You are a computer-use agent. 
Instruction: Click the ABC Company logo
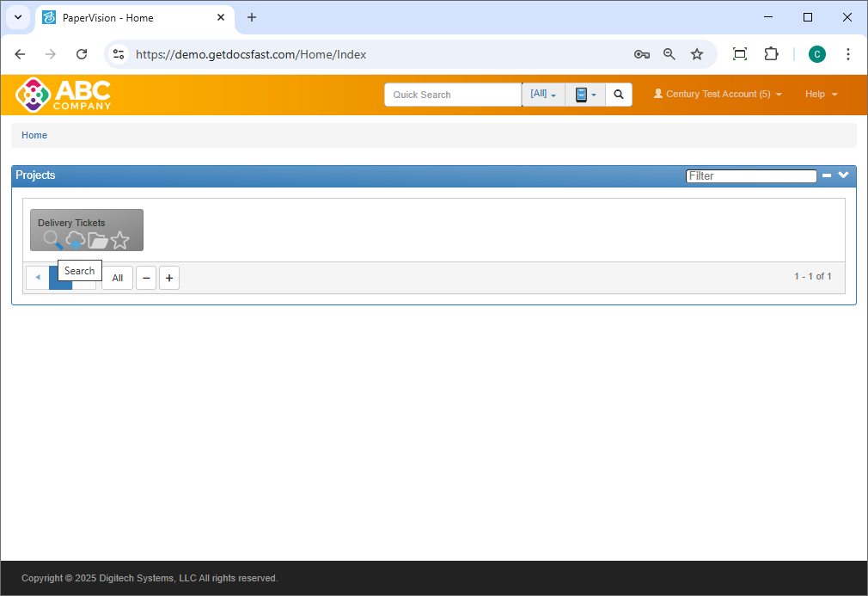[x=63, y=95]
